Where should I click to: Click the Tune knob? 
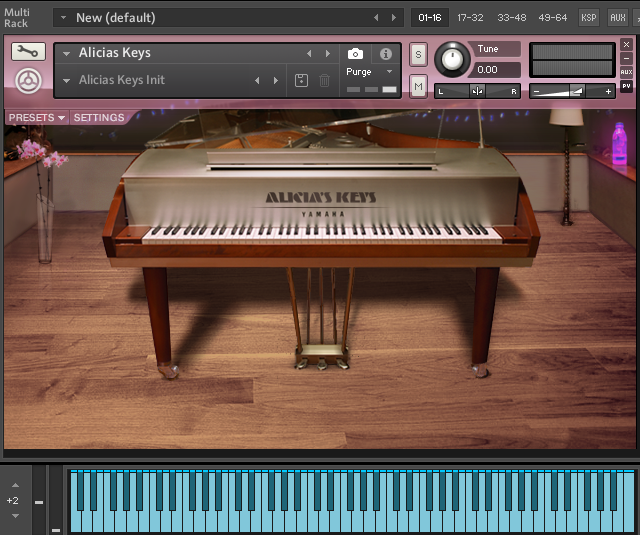coord(452,60)
